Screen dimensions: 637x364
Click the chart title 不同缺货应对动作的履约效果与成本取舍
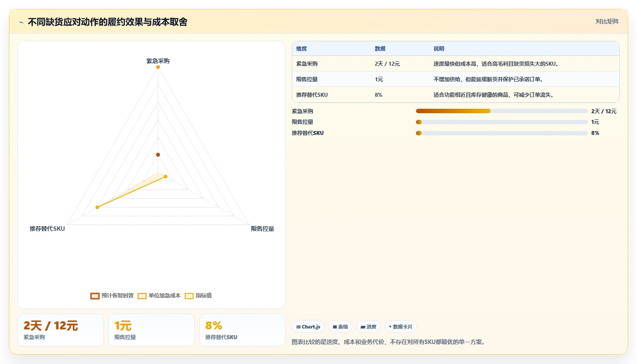[107, 22]
